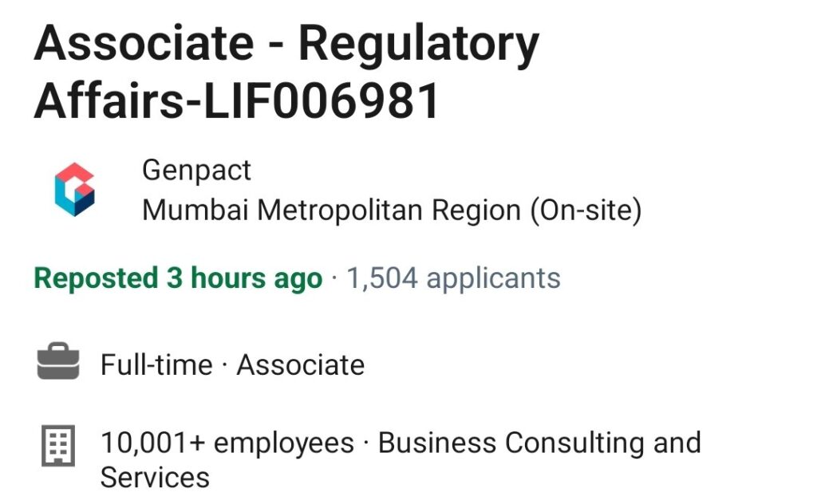
Task: Click the 'Full-time' employment type text
Action: tap(157, 364)
